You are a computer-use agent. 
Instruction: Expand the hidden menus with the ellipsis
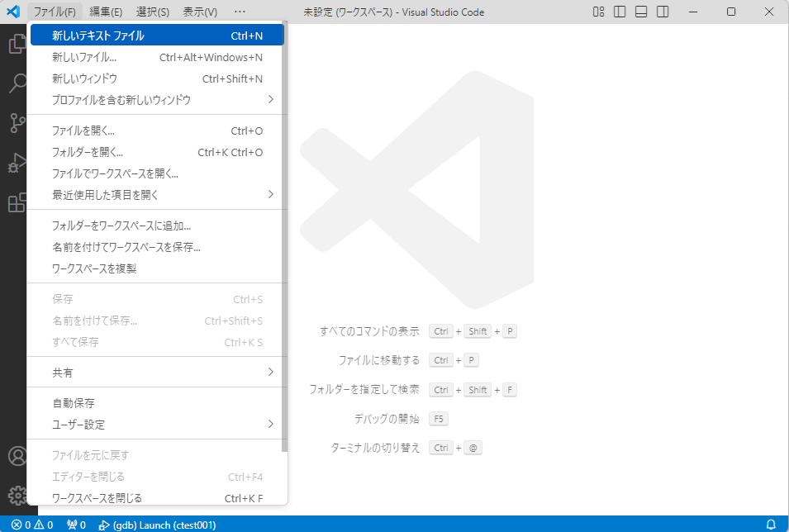(x=240, y=12)
